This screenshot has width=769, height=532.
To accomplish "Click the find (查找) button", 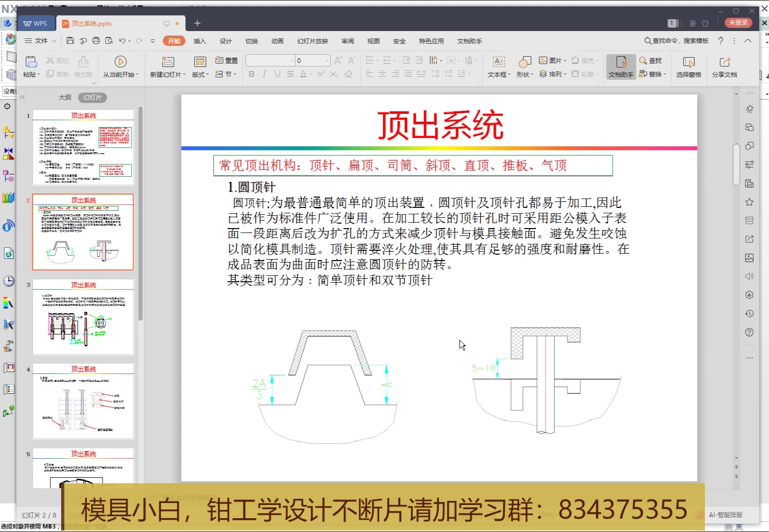I will 651,61.
